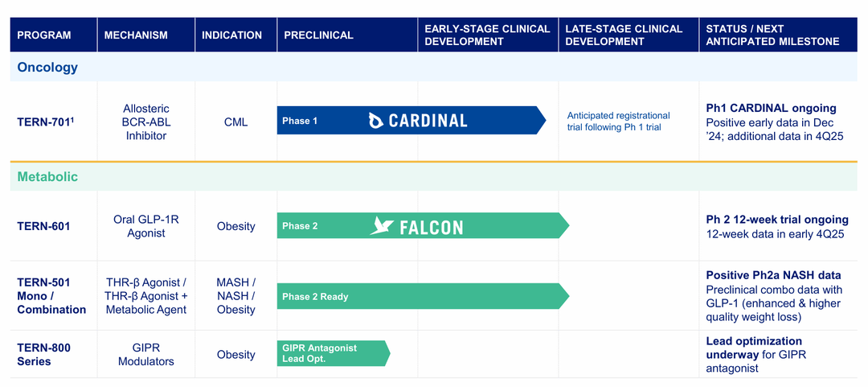868x387 pixels.
Task: Select the Early-Stage Clinical Development header
Action: (x=487, y=35)
